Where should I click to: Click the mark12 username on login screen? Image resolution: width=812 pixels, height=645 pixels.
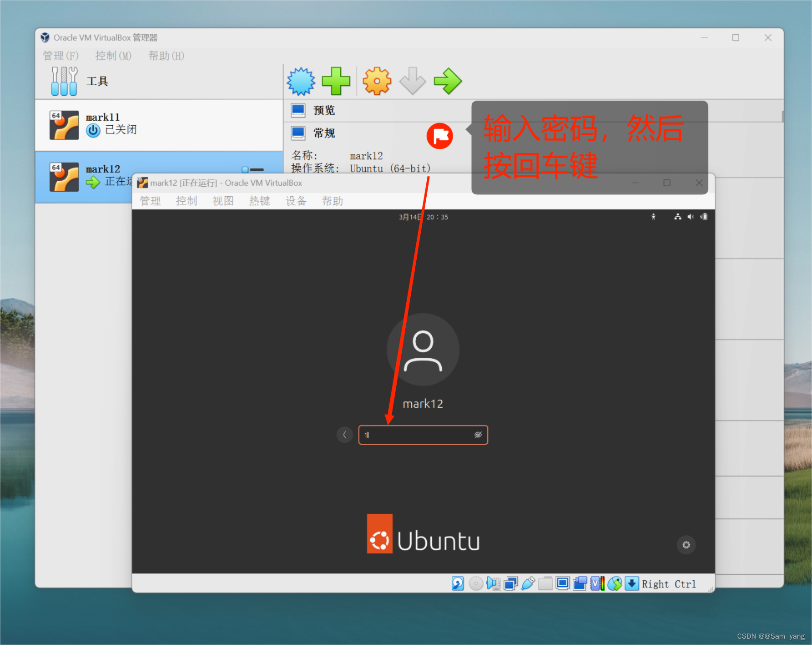point(423,404)
